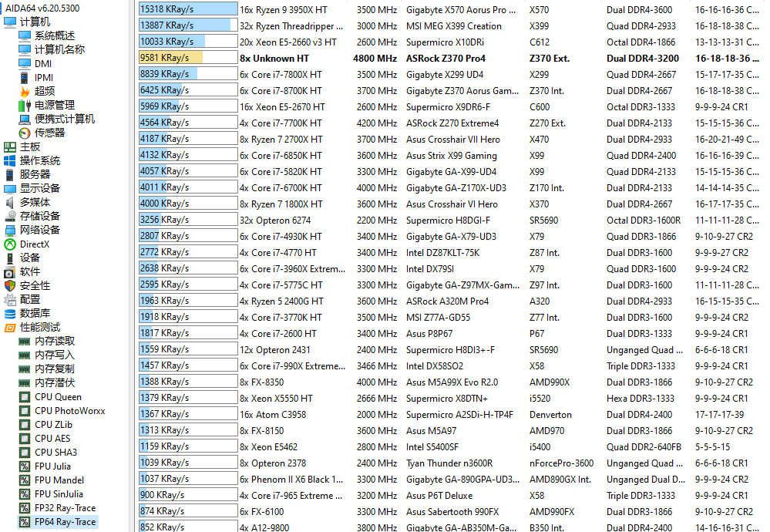Select the 性能测试 benchmark icon
The width and height of the screenshot is (770, 532).
10,328
